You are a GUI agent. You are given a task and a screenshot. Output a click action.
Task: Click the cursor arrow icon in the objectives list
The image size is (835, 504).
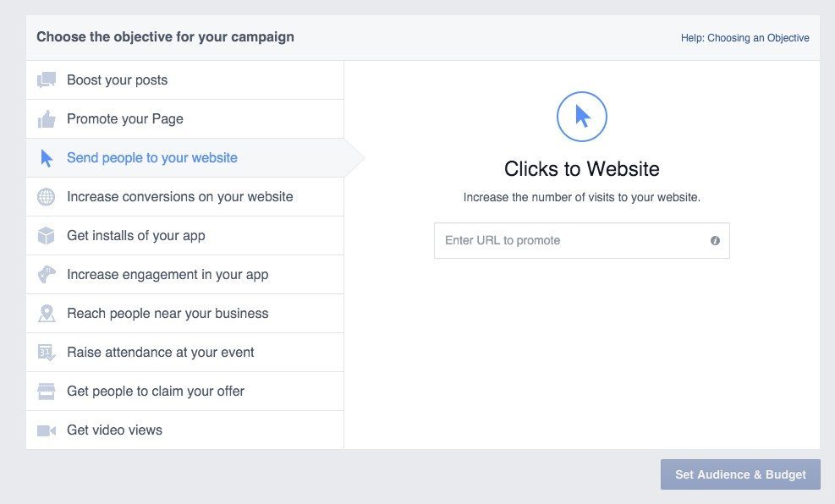pos(47,158)
